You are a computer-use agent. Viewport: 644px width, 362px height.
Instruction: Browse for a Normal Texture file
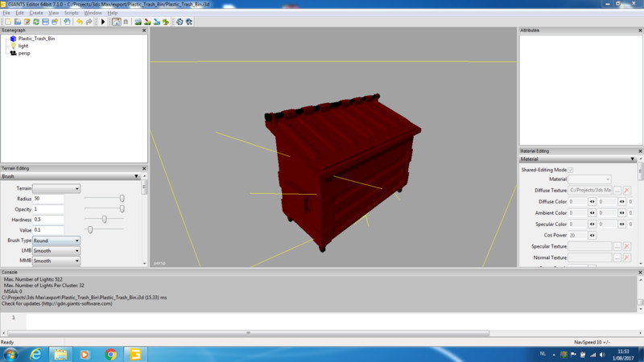[x=617, y=257]
